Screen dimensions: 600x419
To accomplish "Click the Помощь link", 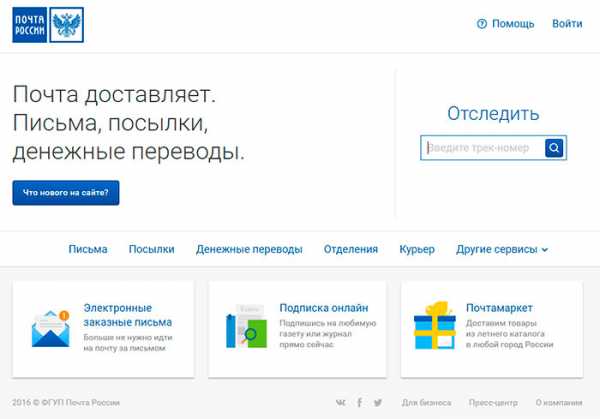I will pyautogui.click(x=513, y=24).
